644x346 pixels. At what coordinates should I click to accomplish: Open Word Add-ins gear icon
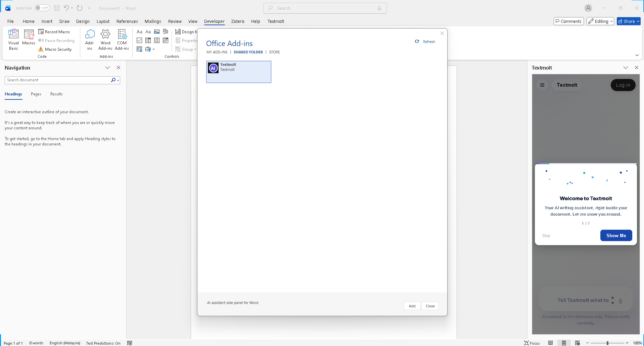tap(105, 40)
